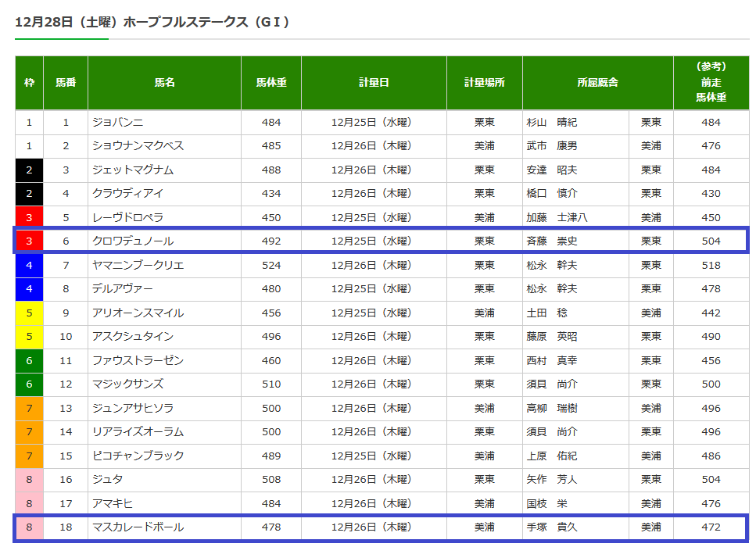Click previous weight 442 in アリオーンスマイル row
This screenshot has height=547, width=756.
[x=711, y=313]
